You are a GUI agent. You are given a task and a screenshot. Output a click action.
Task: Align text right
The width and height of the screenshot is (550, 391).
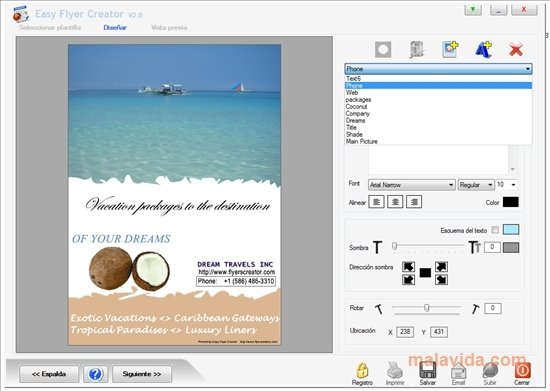(x=414, y=202)
